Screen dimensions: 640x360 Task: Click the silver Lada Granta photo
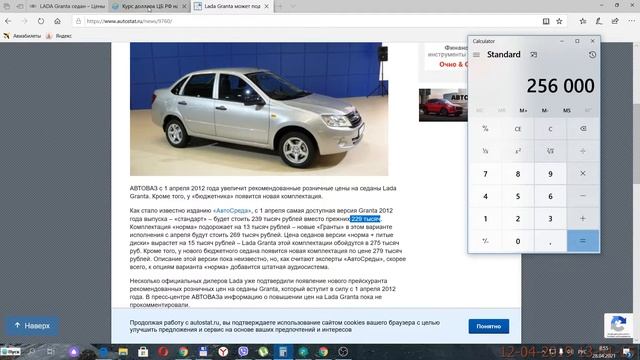point(259,109)
